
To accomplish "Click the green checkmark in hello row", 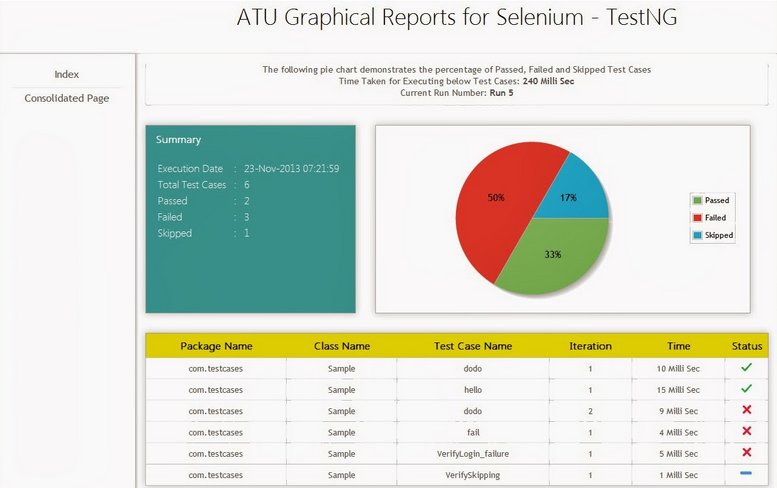I will click(746, 389).
